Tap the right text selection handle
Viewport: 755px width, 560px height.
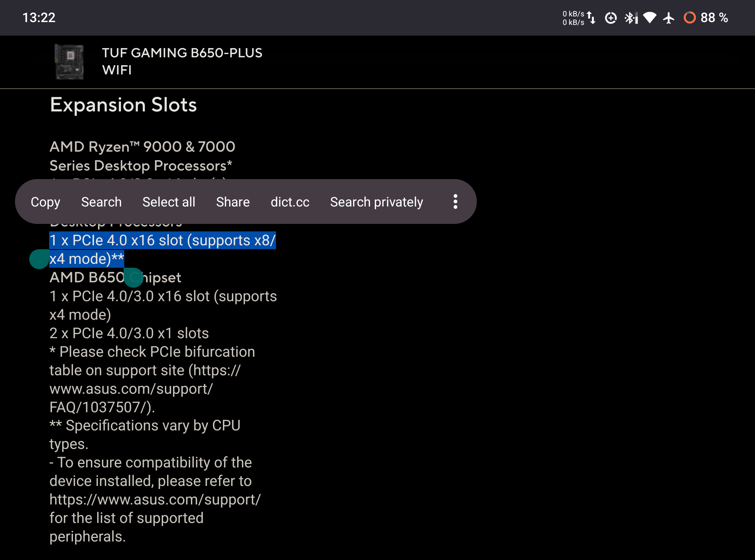coord(134,278)
